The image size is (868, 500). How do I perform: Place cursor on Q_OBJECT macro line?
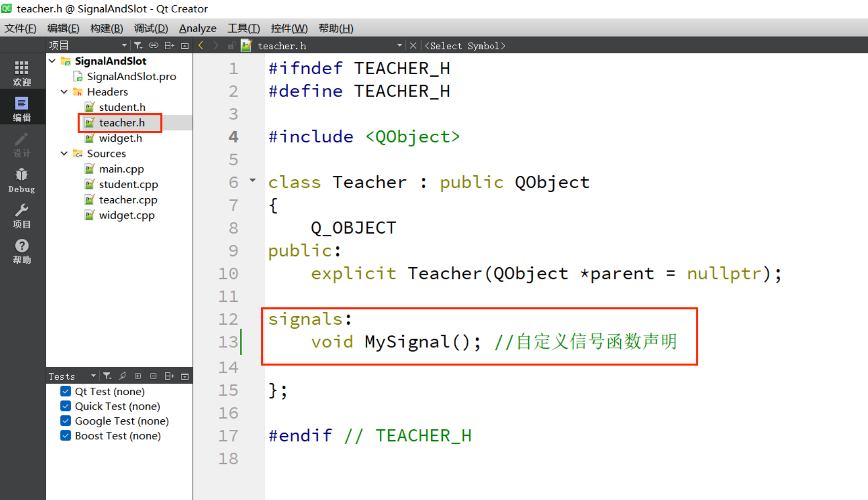(x=353, y=228)
